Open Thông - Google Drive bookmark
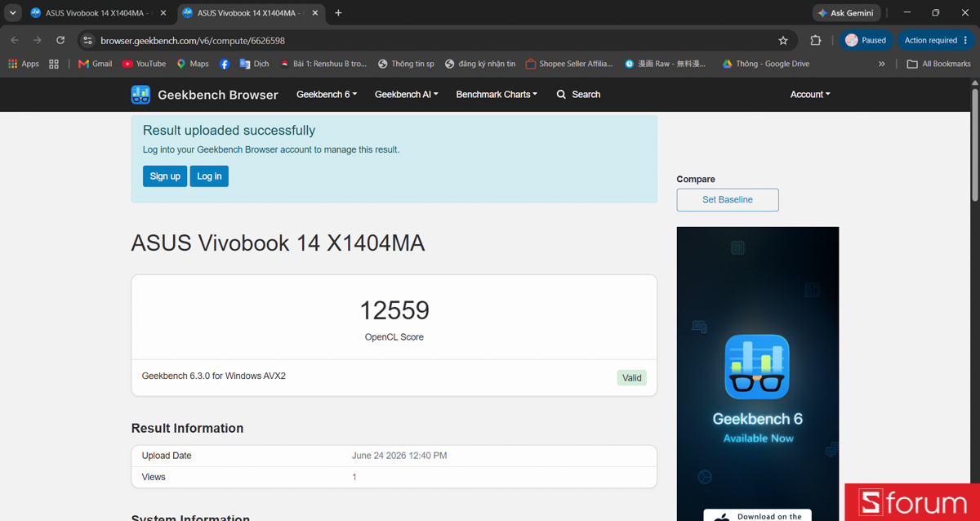 [x=766, y=64]
